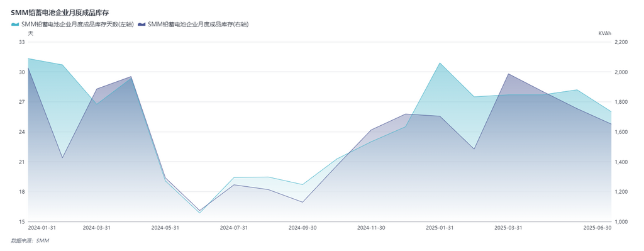Click the right axis value 2,000

[x=621, y=72]
